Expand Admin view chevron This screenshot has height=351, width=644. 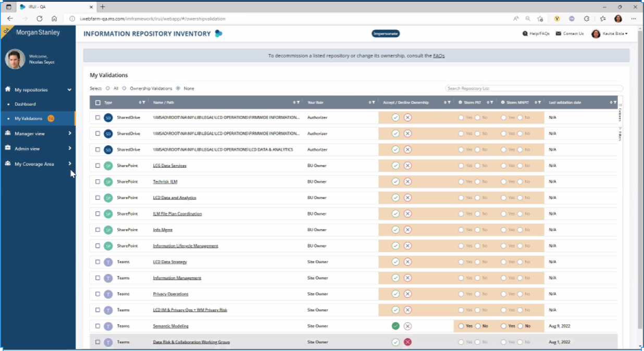[70, 148]
